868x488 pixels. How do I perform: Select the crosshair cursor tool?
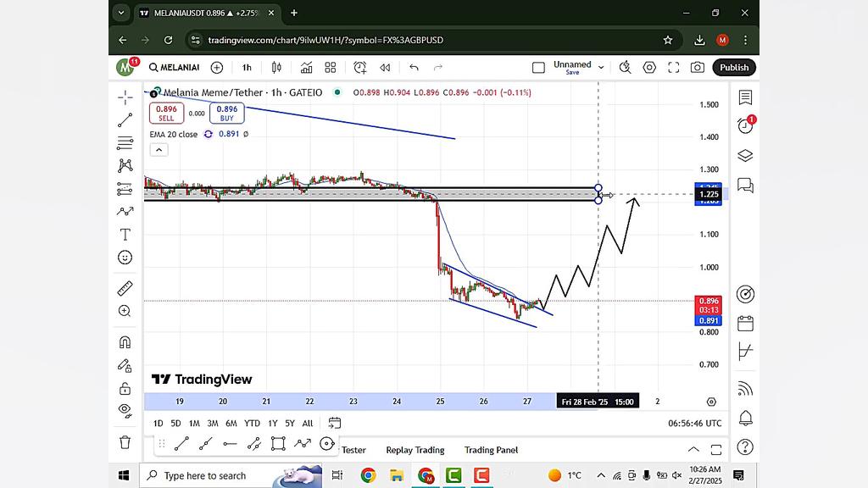[125, 97]
